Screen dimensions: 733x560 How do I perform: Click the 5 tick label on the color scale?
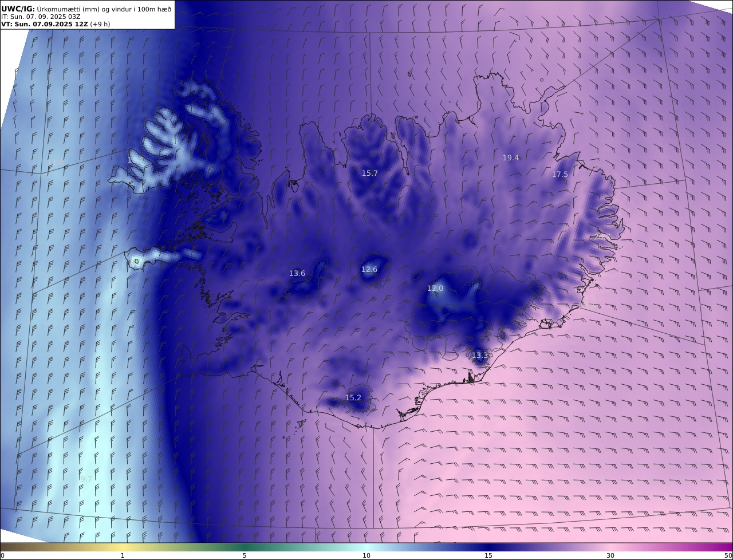point(245,556)
